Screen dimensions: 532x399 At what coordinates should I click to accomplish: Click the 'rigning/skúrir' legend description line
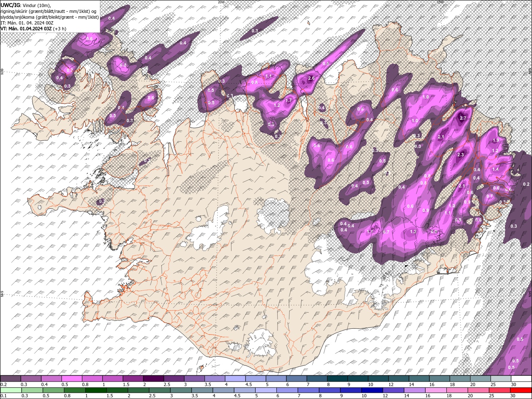(49, 11)
